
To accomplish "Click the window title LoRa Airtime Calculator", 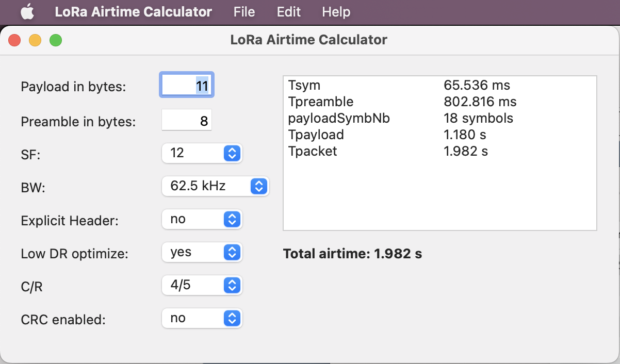I will coord(308,40).
